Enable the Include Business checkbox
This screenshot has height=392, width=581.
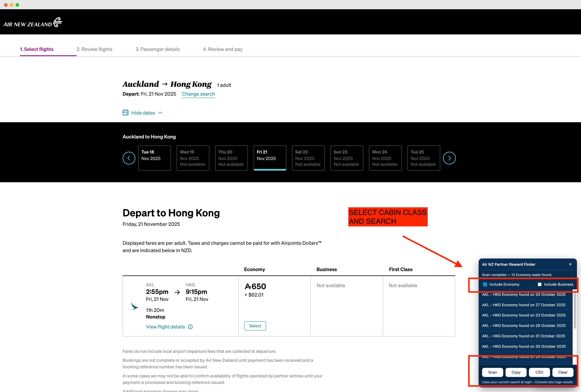click(x=539, y=285)
